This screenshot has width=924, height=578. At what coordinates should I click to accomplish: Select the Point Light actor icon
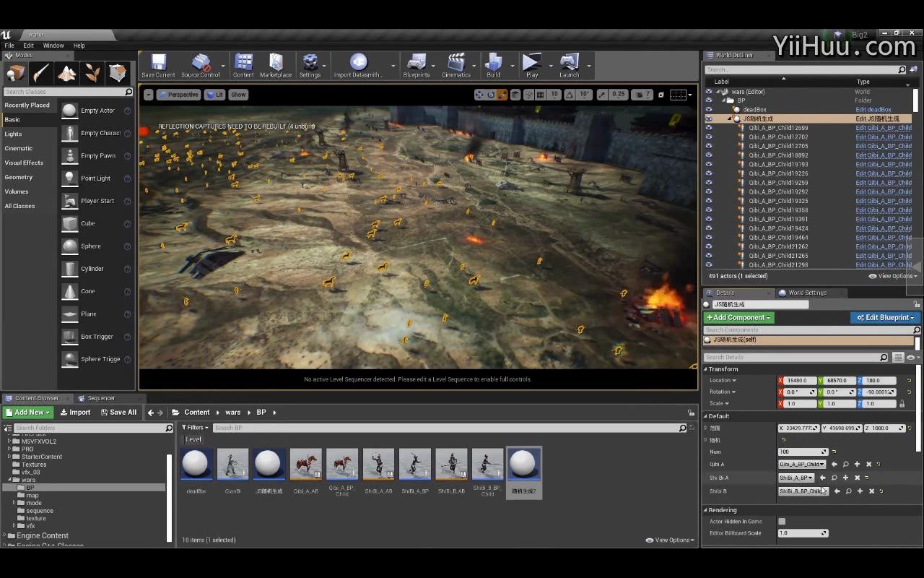(70, 178)
